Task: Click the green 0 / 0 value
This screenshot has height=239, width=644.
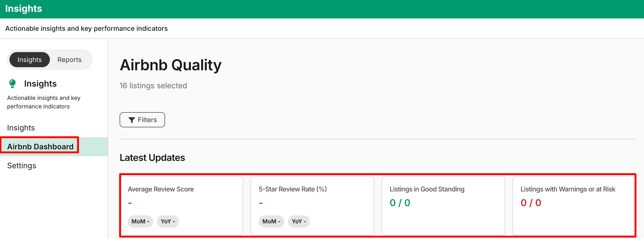Action: click(x=400, y=203)
